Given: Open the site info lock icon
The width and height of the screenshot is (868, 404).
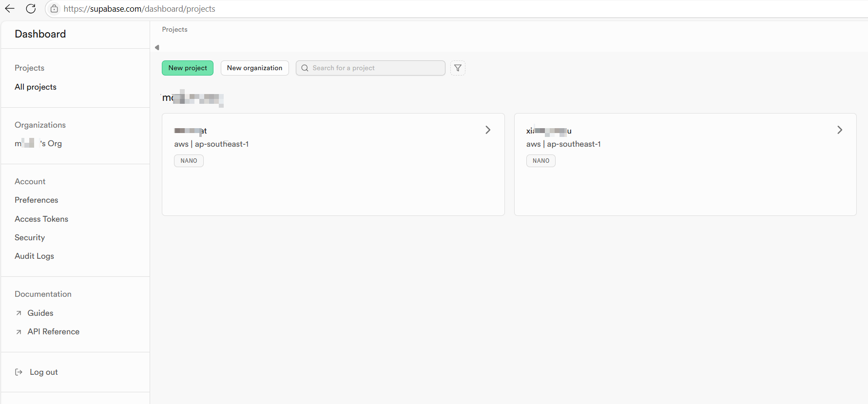Looking at the screenshot, I should pos(54,9).
